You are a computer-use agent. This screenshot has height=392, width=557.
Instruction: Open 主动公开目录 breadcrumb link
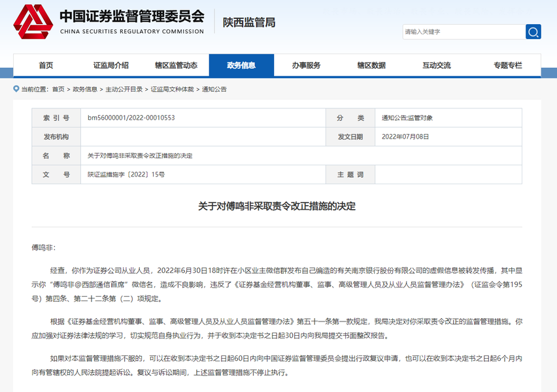(x=124, y=90)
